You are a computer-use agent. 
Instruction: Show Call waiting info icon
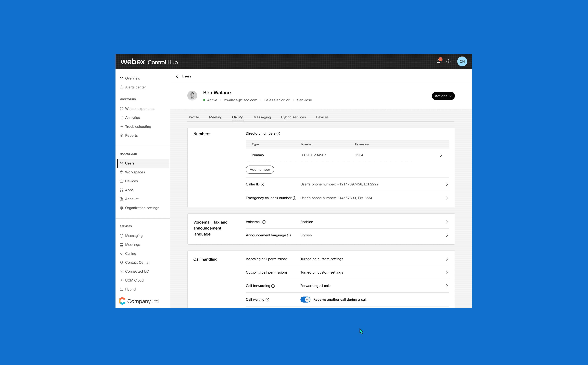[267, 300]
